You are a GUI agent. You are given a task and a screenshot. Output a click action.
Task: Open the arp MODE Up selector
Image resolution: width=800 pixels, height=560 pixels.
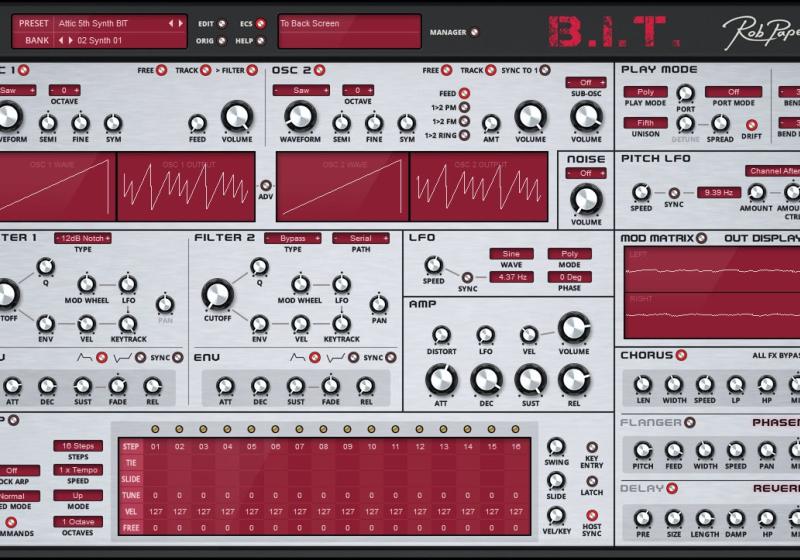pos(78,495)
